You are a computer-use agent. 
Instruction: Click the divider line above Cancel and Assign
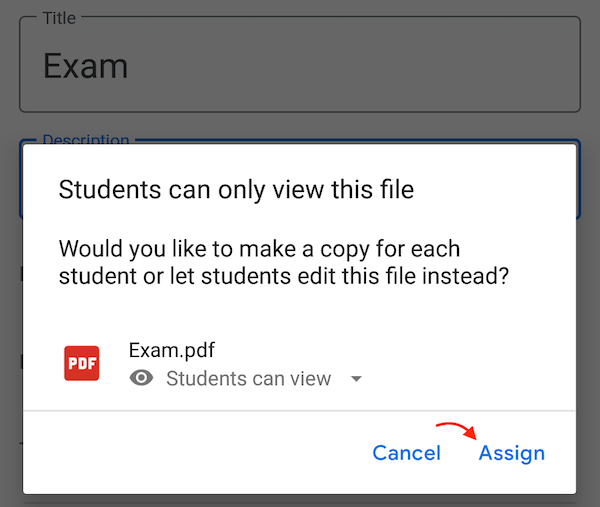[x=300, y=411]
